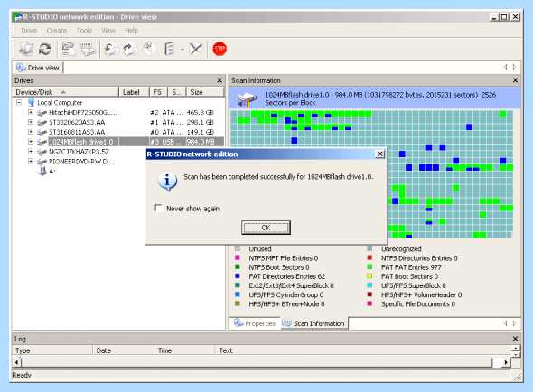This screenshot has height=392, width=533.
Task: Expand the 1024MBflash drive1.0 node
Action: tap(31, 142)
